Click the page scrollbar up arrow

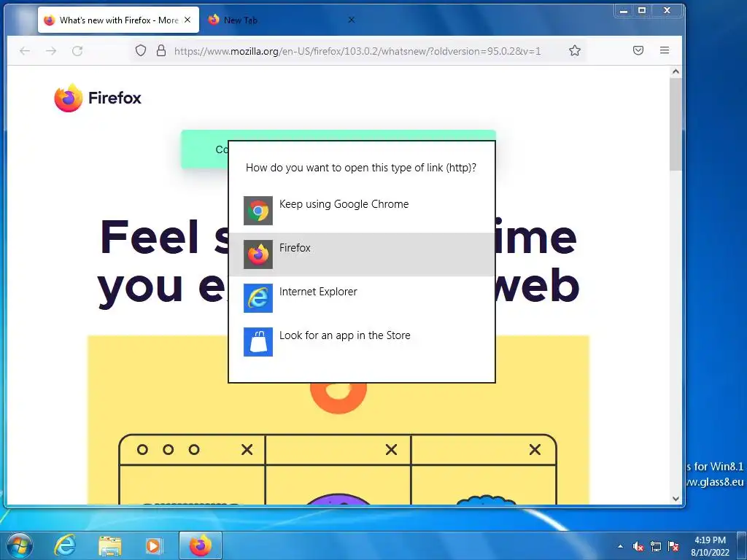tap(676, 72)
